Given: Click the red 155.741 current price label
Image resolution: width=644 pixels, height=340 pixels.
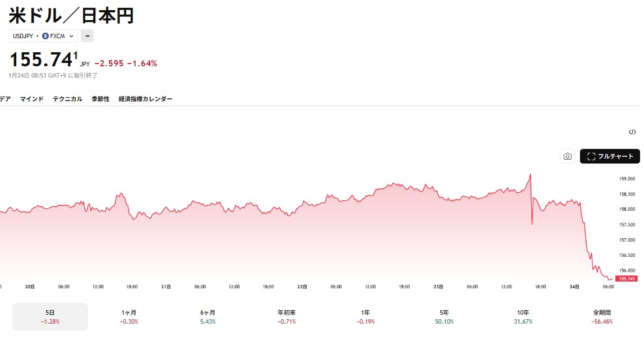Looking at the screenshot, I should point(627,279).
